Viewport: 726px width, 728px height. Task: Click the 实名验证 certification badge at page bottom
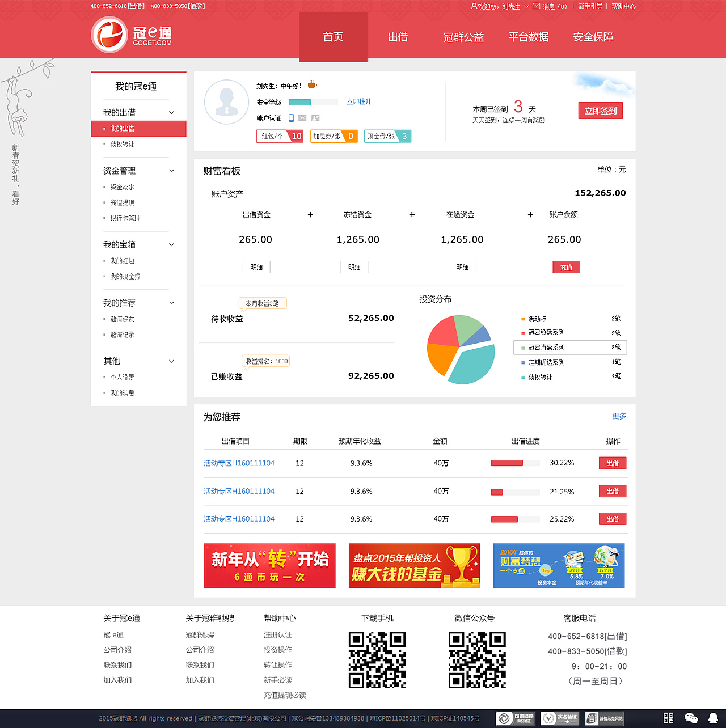(x=560, y=718)
